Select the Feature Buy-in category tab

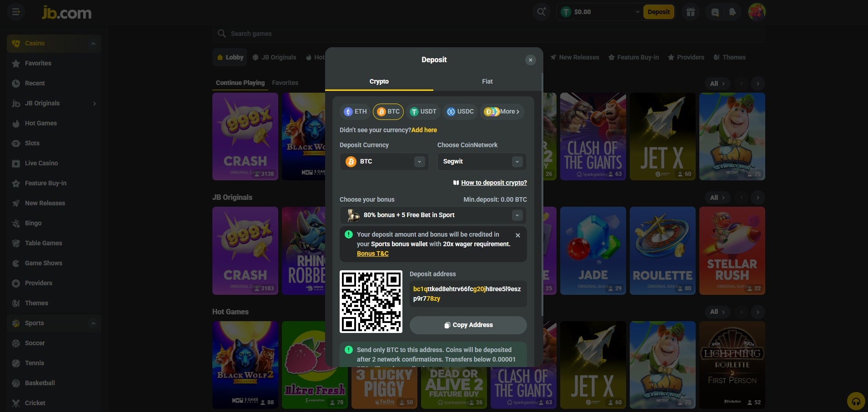pyautogui.click(x=633, y=57)
